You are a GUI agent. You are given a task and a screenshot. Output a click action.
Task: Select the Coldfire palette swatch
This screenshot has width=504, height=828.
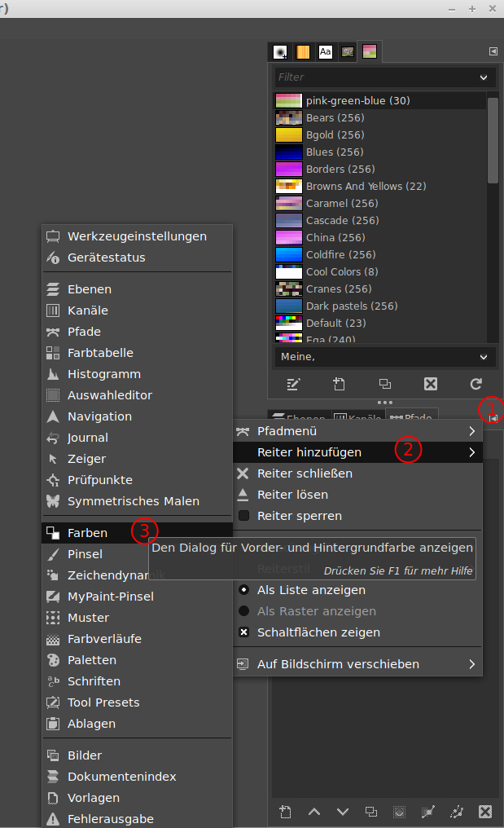[x=289, y=255]
